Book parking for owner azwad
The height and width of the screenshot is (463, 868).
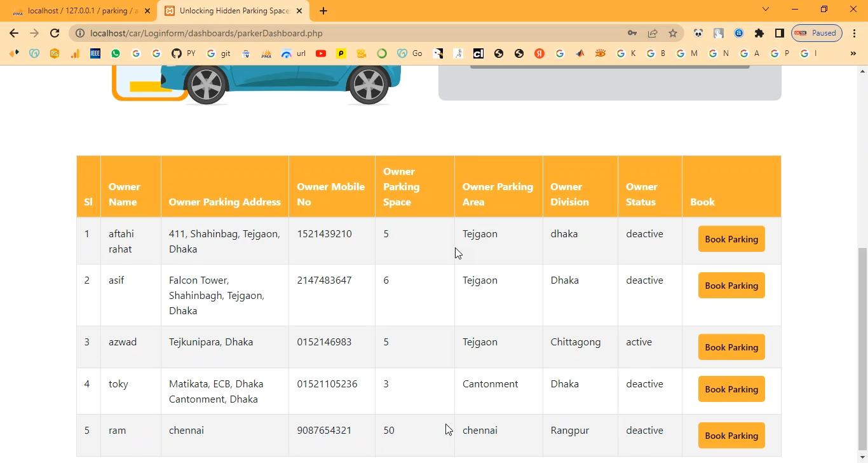pos(731,347)
